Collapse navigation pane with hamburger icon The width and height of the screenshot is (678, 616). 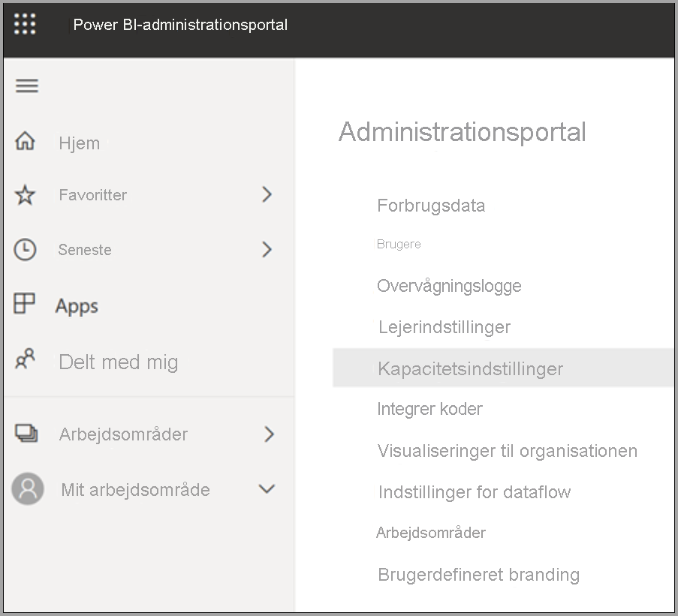(x=27, y=86)
